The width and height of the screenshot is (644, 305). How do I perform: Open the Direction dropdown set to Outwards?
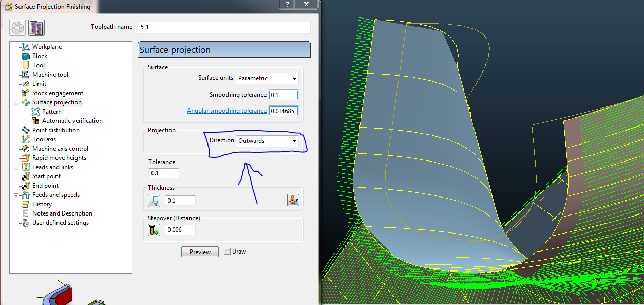(267, 141)
